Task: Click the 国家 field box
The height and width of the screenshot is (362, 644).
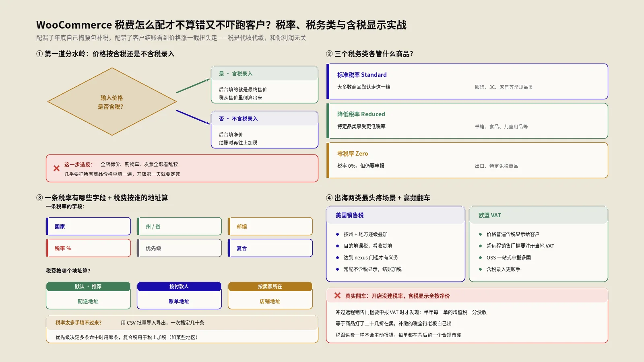Action: point(89,226)
